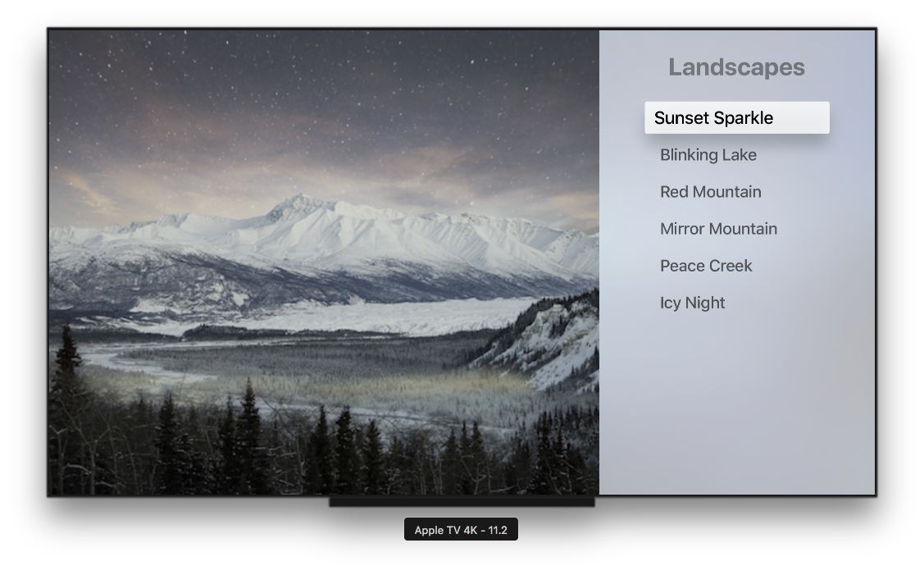This screenshot has height=575, width=924.
Task: Switch to the Icy Night landscape
Action: coord(692,303)
